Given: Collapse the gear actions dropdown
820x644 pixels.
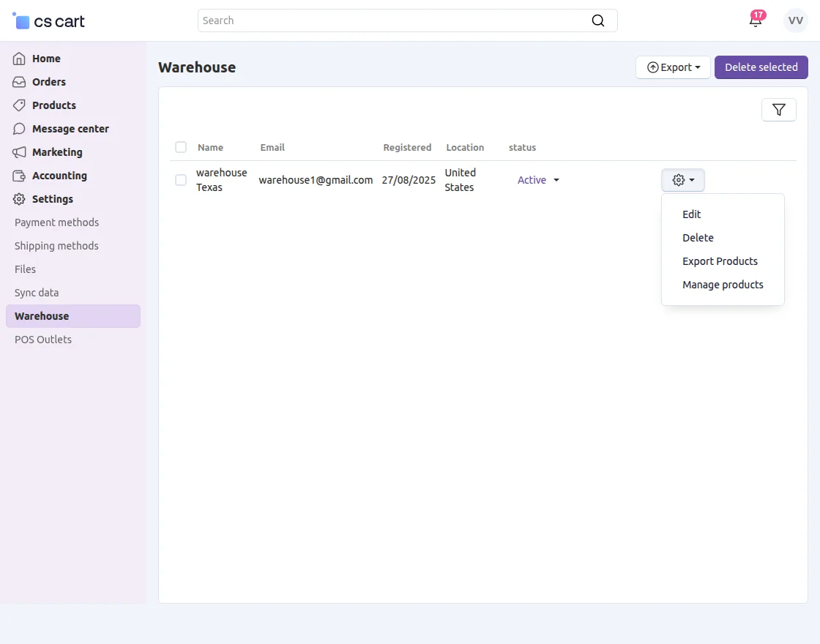Looking at the screenshot, I should point(682,180).
